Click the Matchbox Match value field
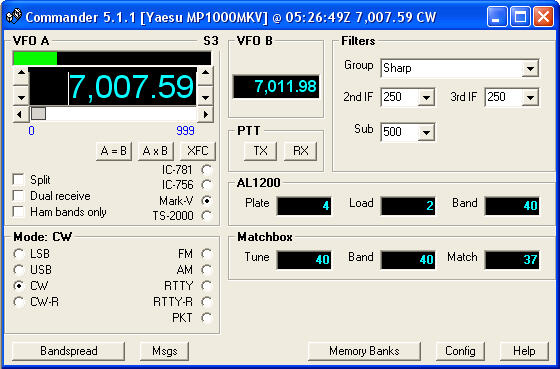This screenshot has height=369, width=560. point(512,260)
